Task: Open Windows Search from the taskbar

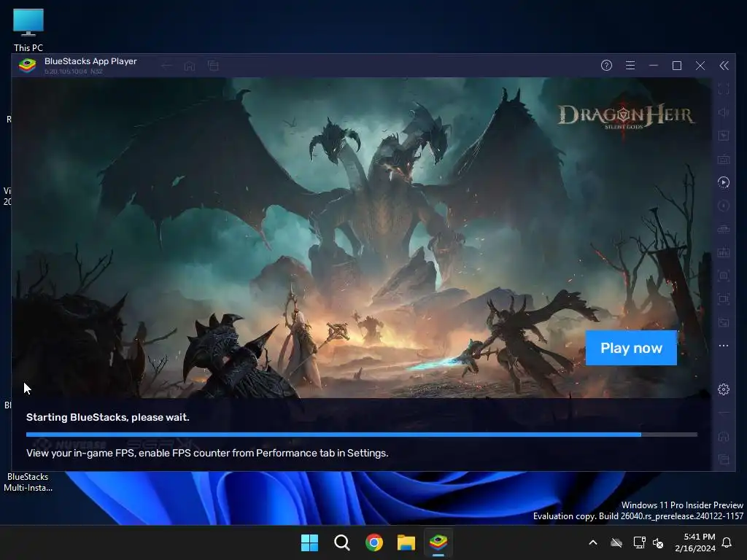Action: click(341, 542)
